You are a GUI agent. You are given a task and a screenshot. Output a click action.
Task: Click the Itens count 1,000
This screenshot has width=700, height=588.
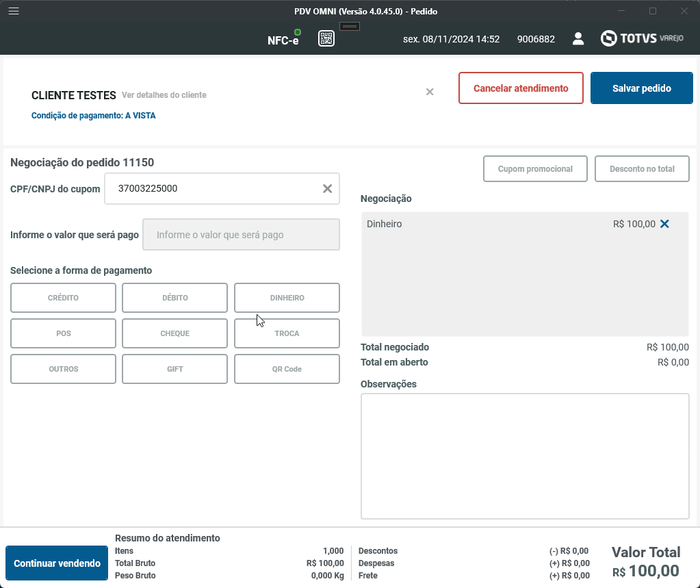click(x=333, y=551)
